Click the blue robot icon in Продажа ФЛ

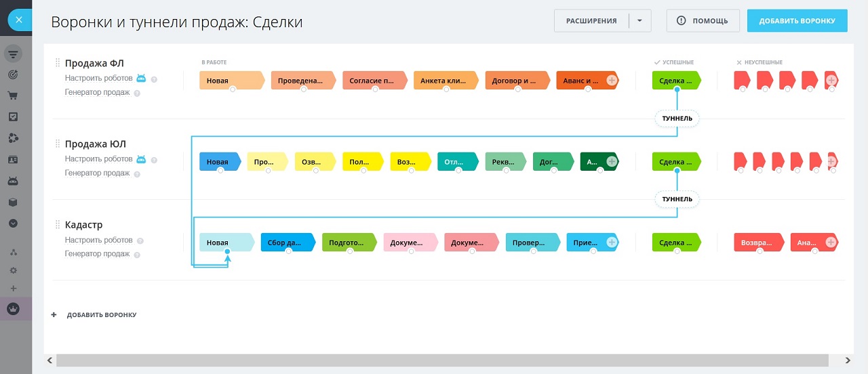[x=141, y=78]
